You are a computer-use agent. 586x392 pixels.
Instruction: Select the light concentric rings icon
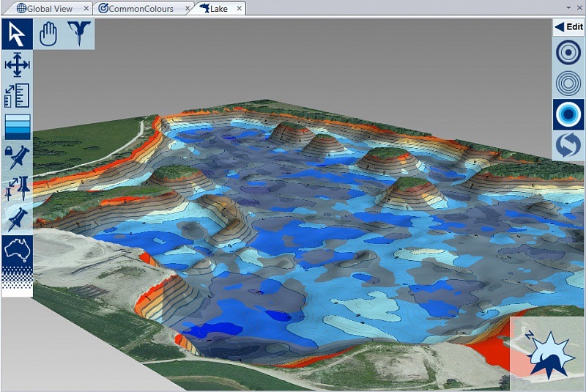coord(568,83)
